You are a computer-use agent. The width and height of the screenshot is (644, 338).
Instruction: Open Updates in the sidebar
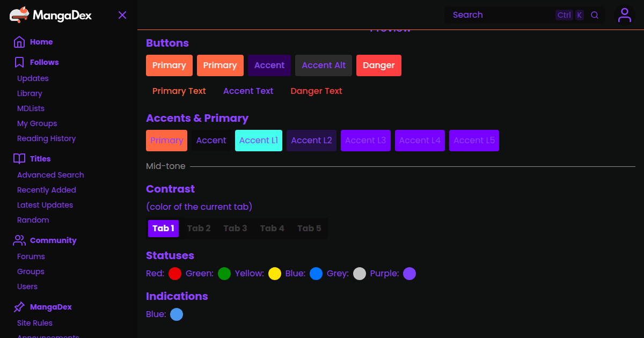click(x=33, y=78)
